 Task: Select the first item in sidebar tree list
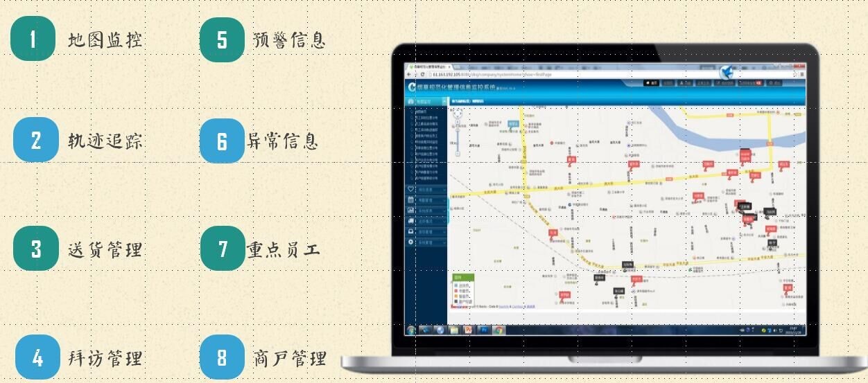tap(421, 111)
